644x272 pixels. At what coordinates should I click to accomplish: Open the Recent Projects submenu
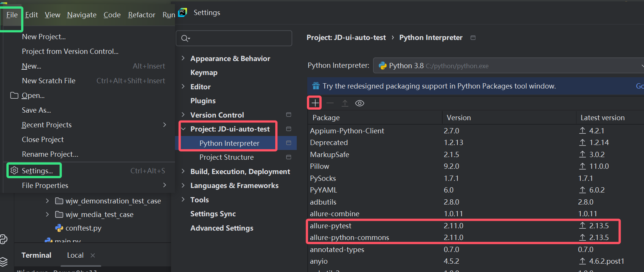[x=47, y=125]
